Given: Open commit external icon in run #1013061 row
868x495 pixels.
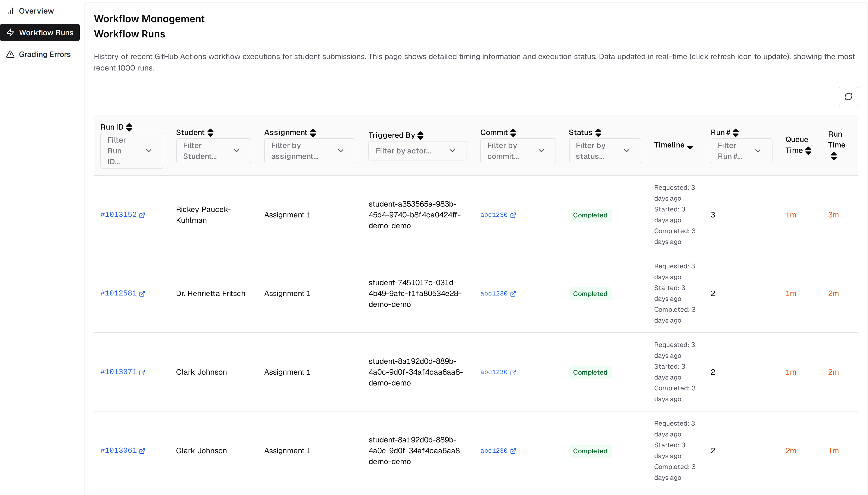Looking at the screenshot, I should click(513, 451).
